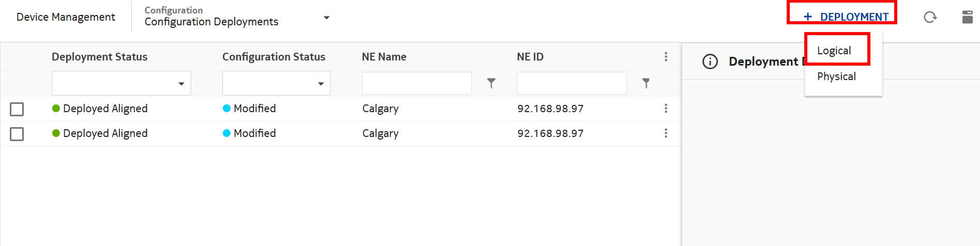
Task: Select the first deployment row checkbox
Action: (17, 109)
